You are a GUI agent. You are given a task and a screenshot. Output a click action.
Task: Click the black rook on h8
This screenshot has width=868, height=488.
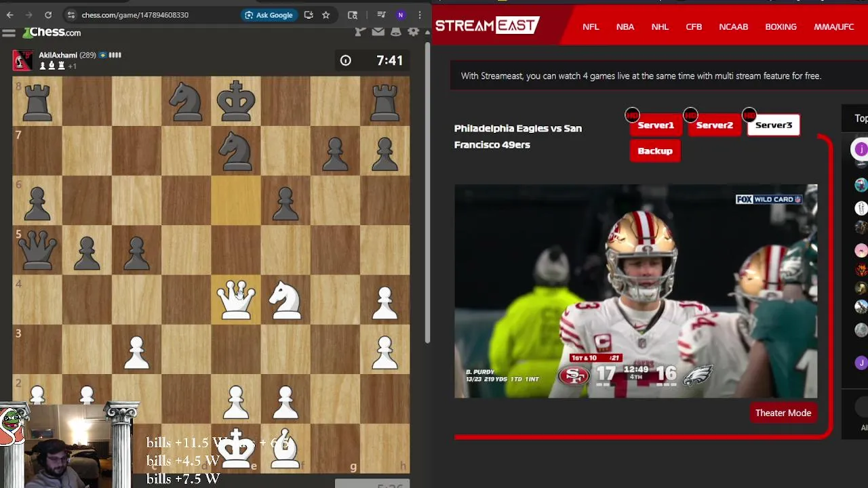click(x=384, y=101)
